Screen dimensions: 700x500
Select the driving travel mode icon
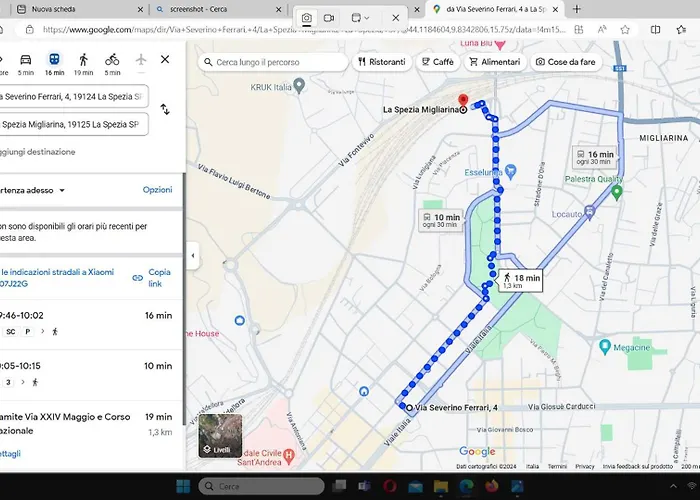coord(25,60)
